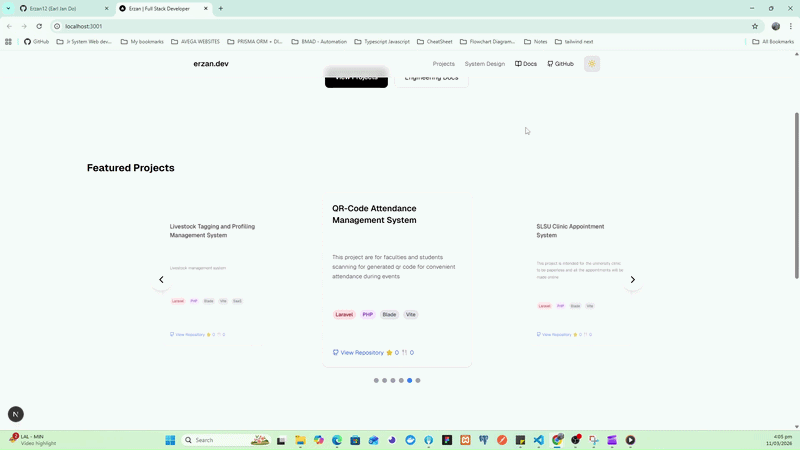
Task: Open the Windows Start menu
Action: pos(170,440)
